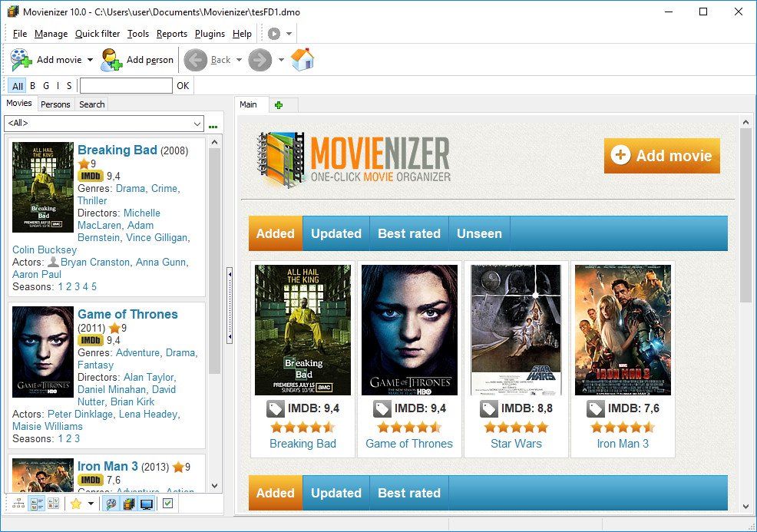Image resolution: width=757 pixels, height=532 pixels.
Task: Click the Add movie film reel icon
Action: tap(21, 60)
